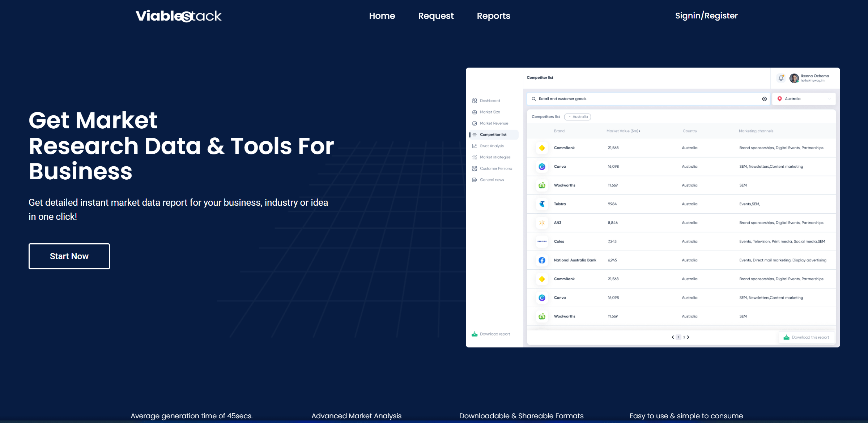Screen dimensions: 868x423
Task: Select Competitor list sidebar item
Action: pyautogui.click(x=494, y=134)
